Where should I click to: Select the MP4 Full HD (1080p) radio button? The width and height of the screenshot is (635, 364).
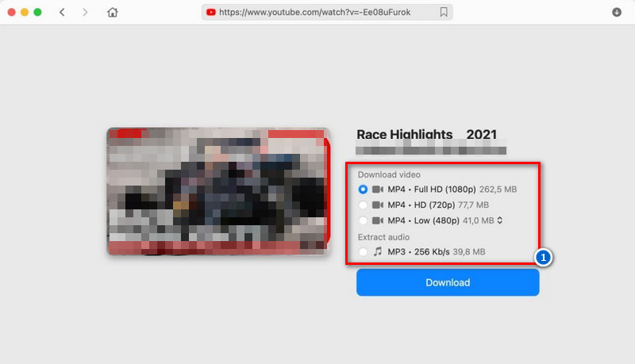point(363,190)
